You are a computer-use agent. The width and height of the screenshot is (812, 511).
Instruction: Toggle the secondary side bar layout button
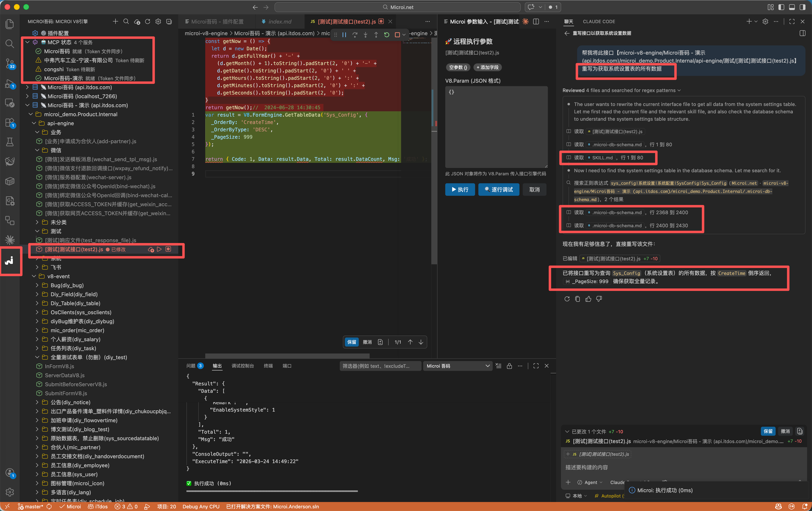(x=803, y=7)
